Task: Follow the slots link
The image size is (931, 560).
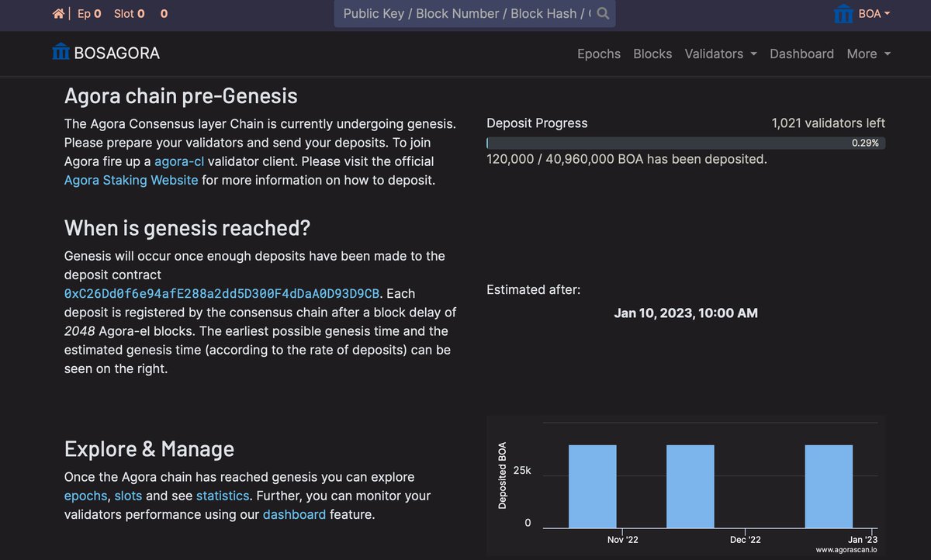Action: pyautogui.click(x=128, y=496)
